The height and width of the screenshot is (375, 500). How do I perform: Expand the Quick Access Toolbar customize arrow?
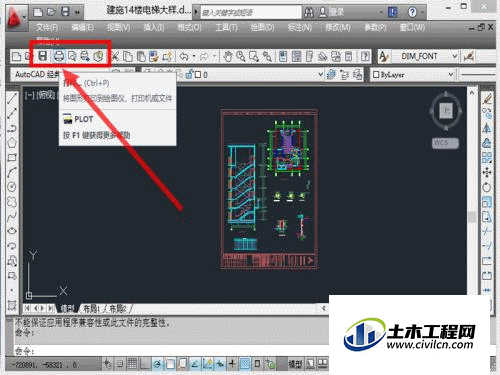pos(77,12)
